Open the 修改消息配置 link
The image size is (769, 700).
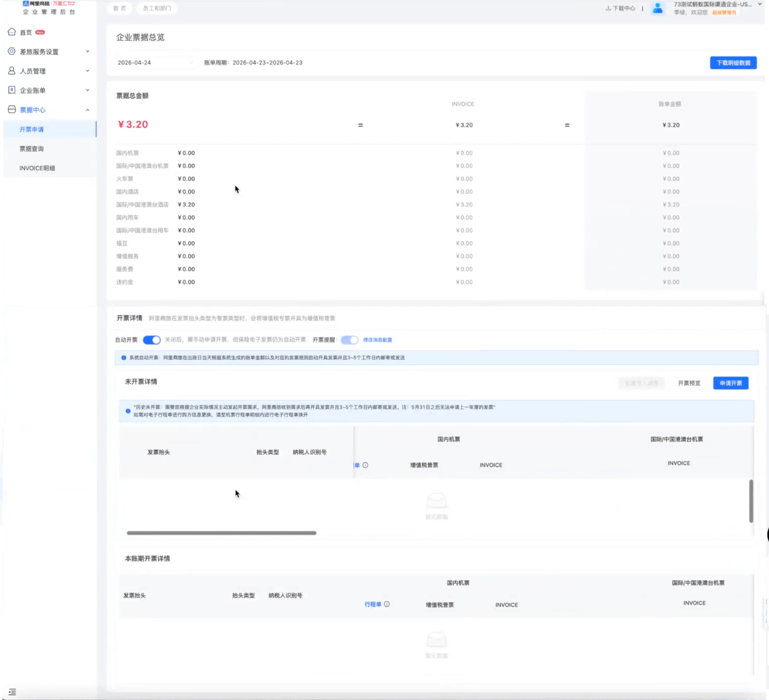click(x=378, y=340)
